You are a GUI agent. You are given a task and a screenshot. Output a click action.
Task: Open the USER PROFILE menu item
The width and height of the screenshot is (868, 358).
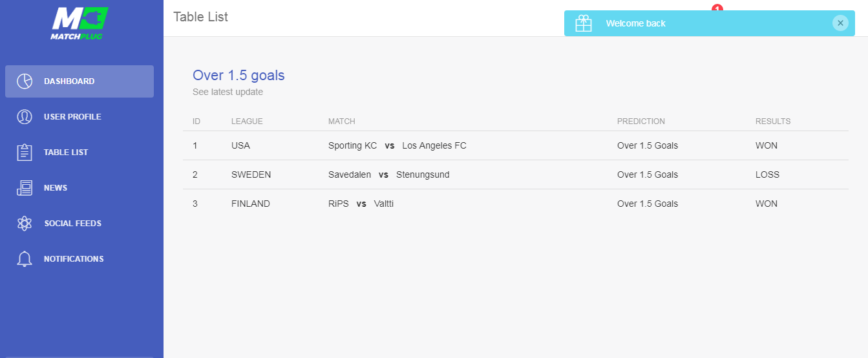[79, 117]
